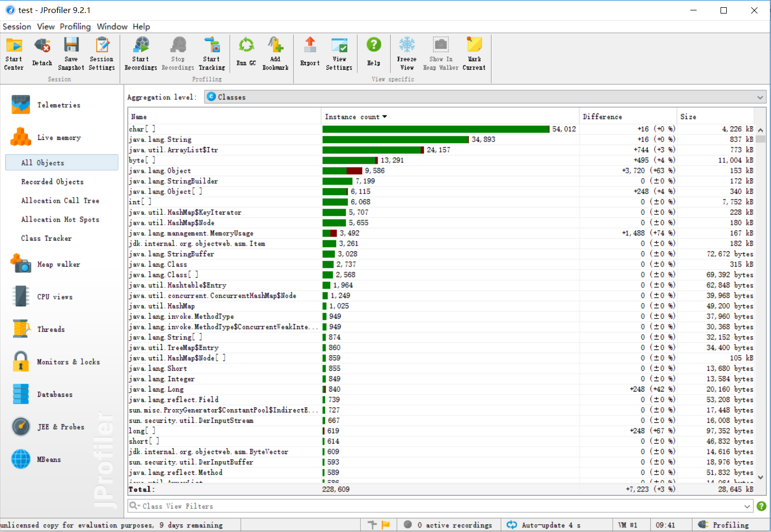Screen dimensions: 771x532
Task: Open the Session menu
Action: click(x=17, y=27)
